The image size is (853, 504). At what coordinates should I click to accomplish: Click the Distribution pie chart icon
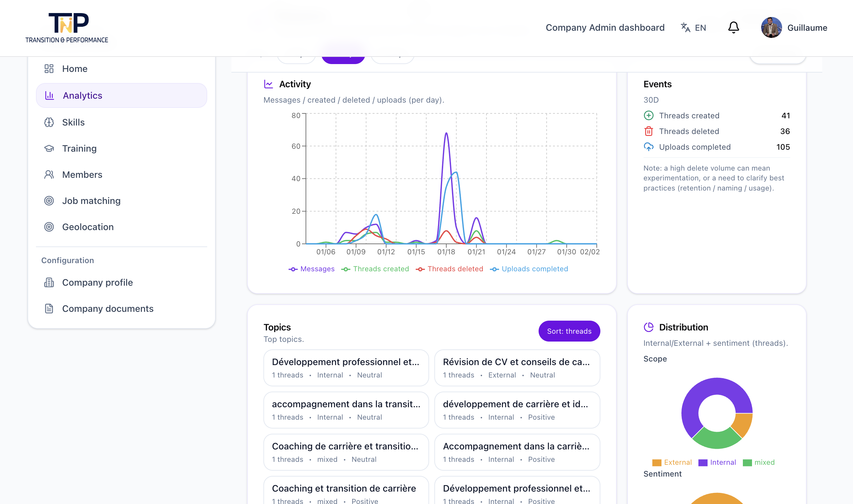649,327
